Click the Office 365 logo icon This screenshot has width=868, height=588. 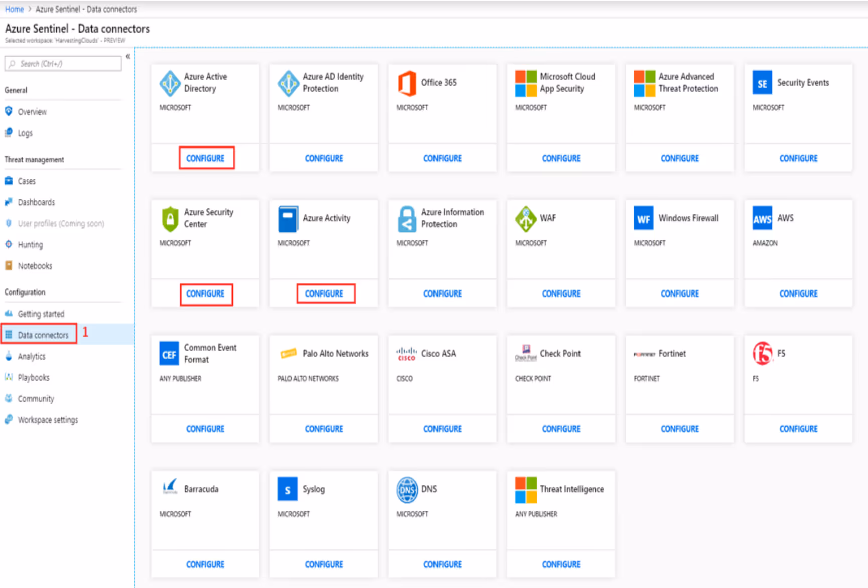407,83
